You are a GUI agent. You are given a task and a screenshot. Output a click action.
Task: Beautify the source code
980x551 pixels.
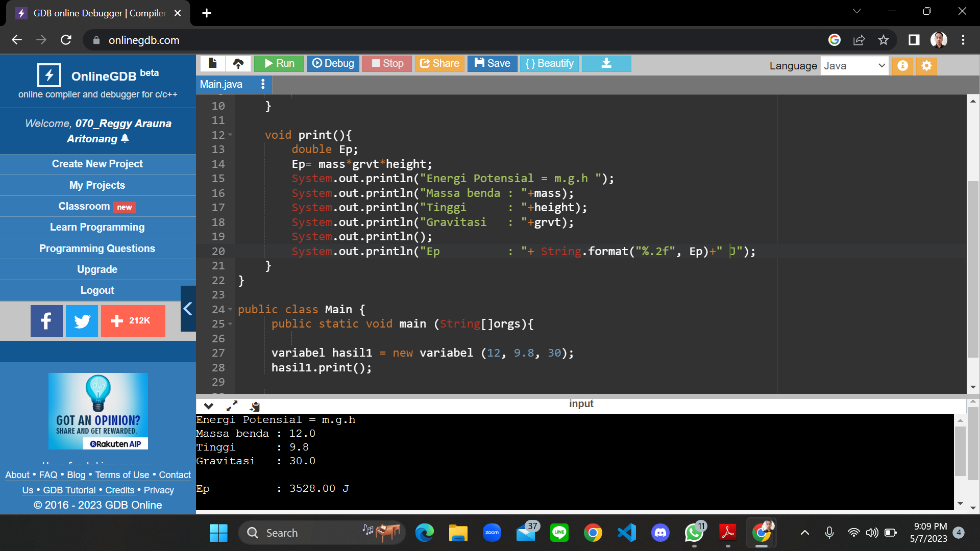[x=549, y=63]
